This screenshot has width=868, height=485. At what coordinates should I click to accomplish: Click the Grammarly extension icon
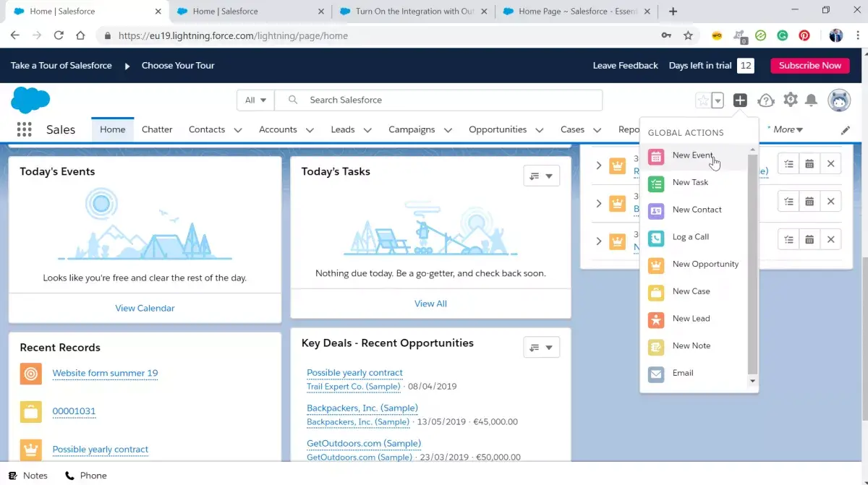(782, 35)
